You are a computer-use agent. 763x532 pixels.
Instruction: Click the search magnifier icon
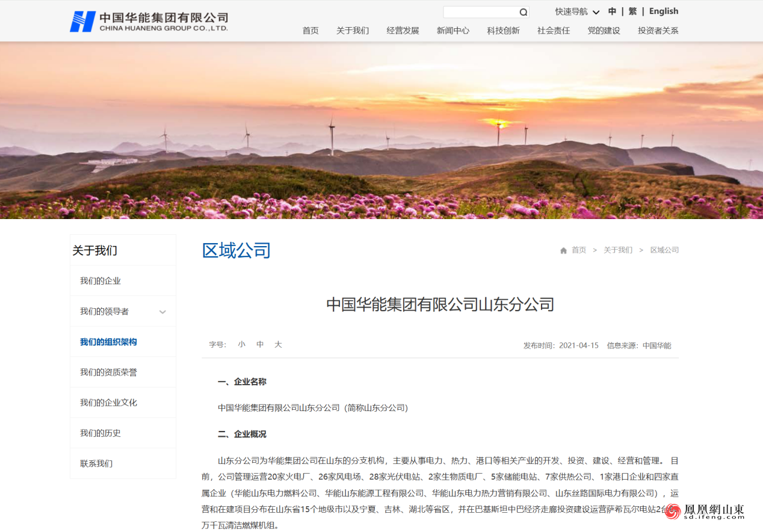tap(524, 12)
